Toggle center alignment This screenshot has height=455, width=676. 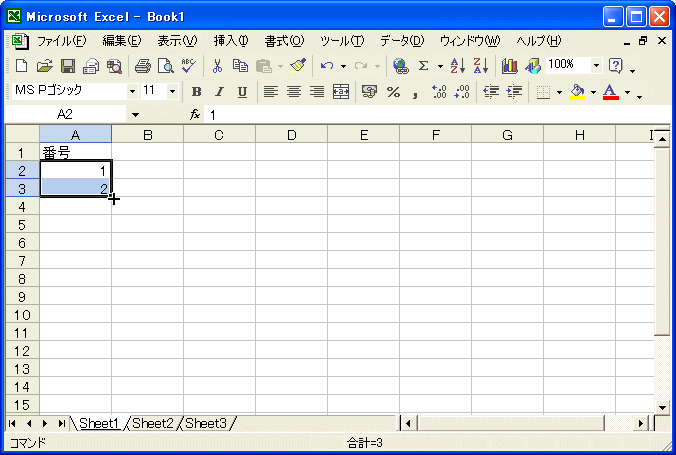(294, 91)
